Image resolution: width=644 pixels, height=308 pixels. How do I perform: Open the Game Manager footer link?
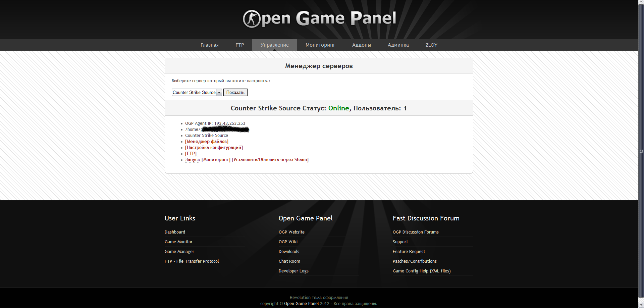179,252
